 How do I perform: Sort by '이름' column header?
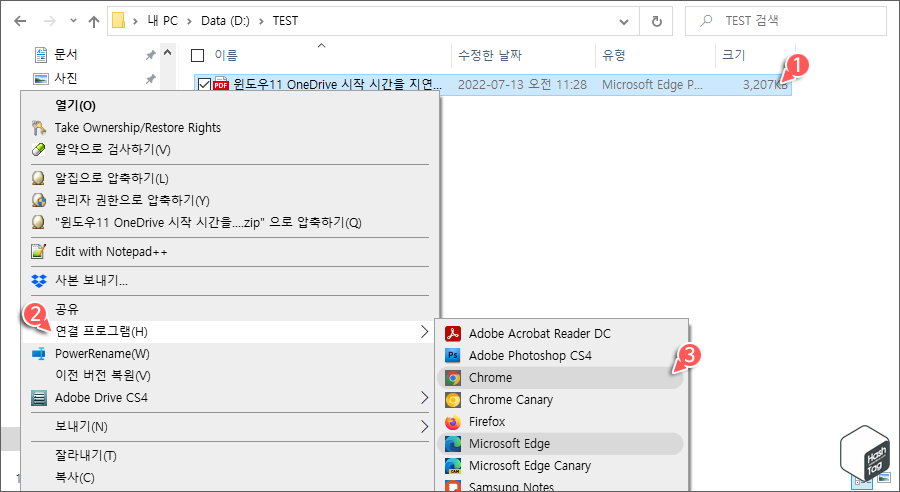click(226, 55)
